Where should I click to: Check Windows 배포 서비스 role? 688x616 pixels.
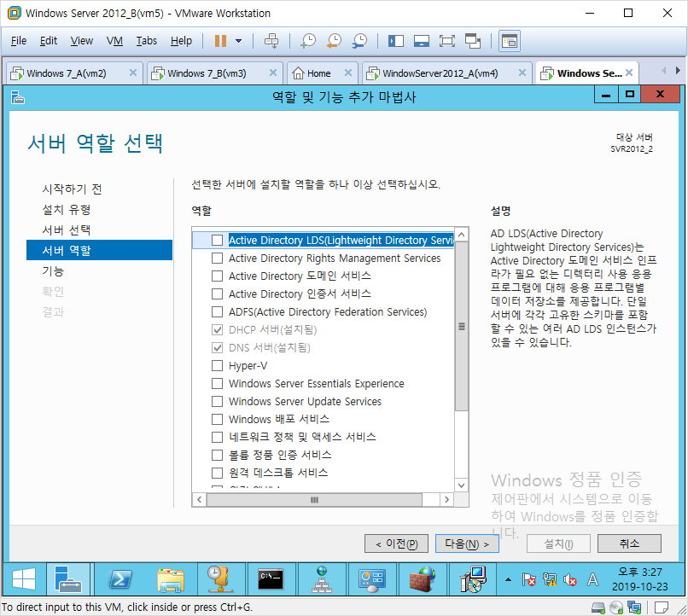pos(217,419)
